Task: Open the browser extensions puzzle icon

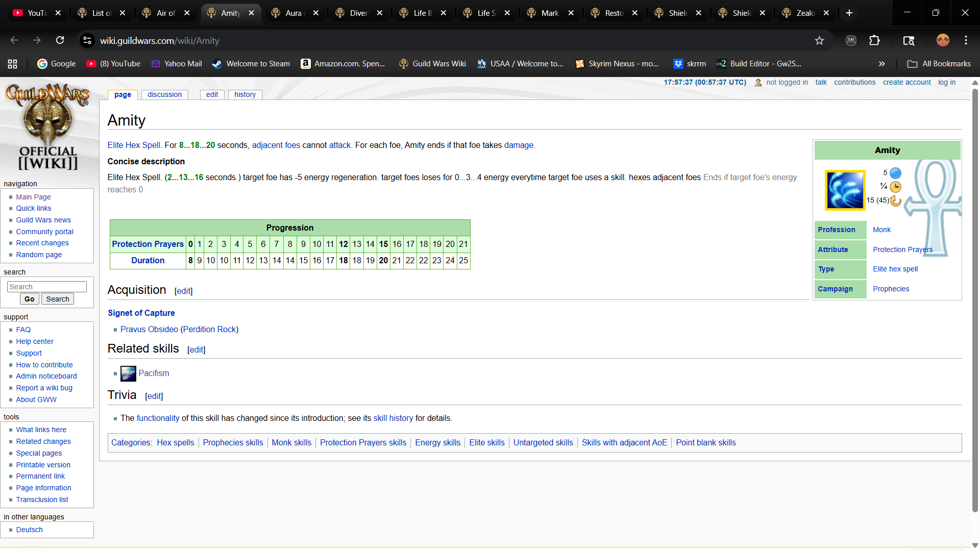Action: tap(874, 40)
